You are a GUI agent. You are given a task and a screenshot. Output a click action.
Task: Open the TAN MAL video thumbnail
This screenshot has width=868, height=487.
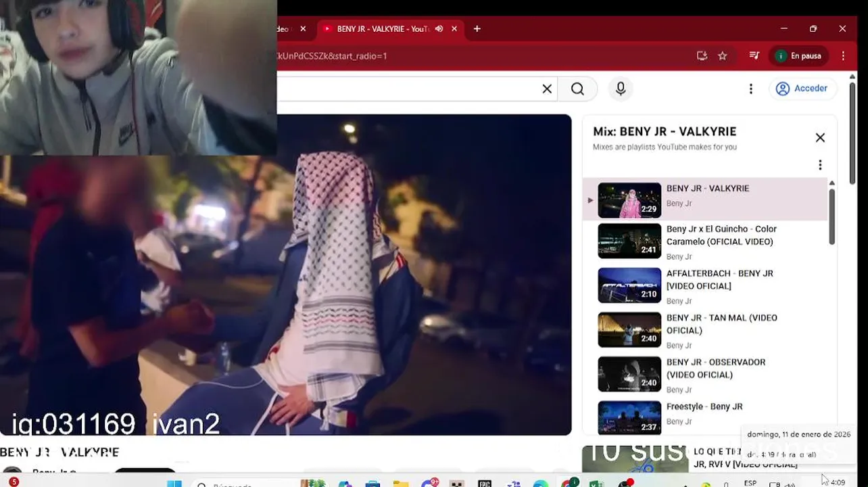[629, 329]
